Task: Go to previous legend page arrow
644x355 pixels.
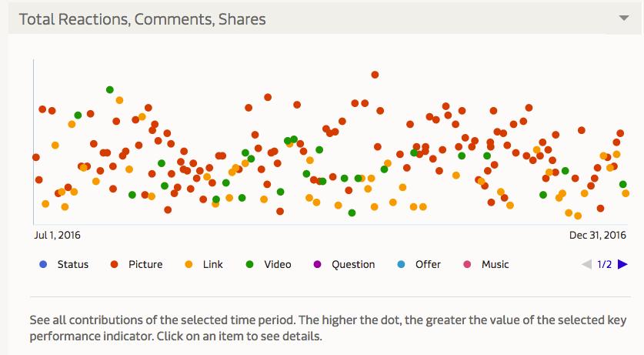Action: (586, 264)
